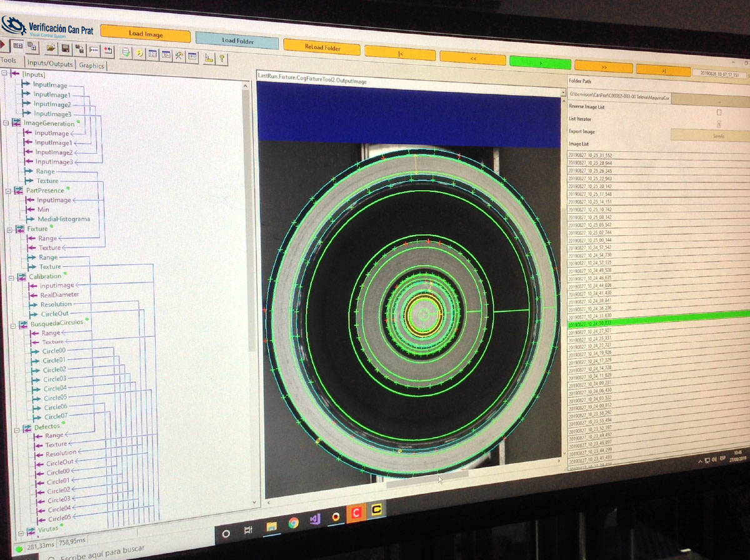Image resolution: width=750 pixels, height=560 pixels.
Task: Click the red C app on taskbar
Action: point(356,513)
